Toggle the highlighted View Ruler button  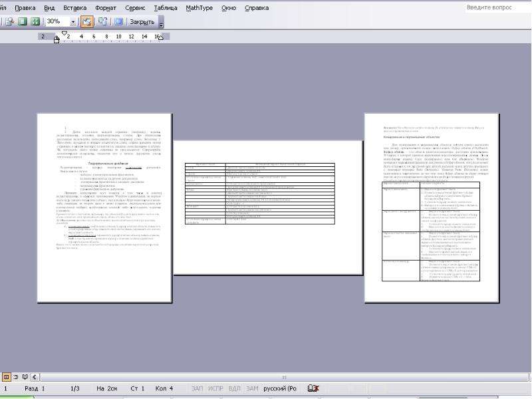[86, 22]
